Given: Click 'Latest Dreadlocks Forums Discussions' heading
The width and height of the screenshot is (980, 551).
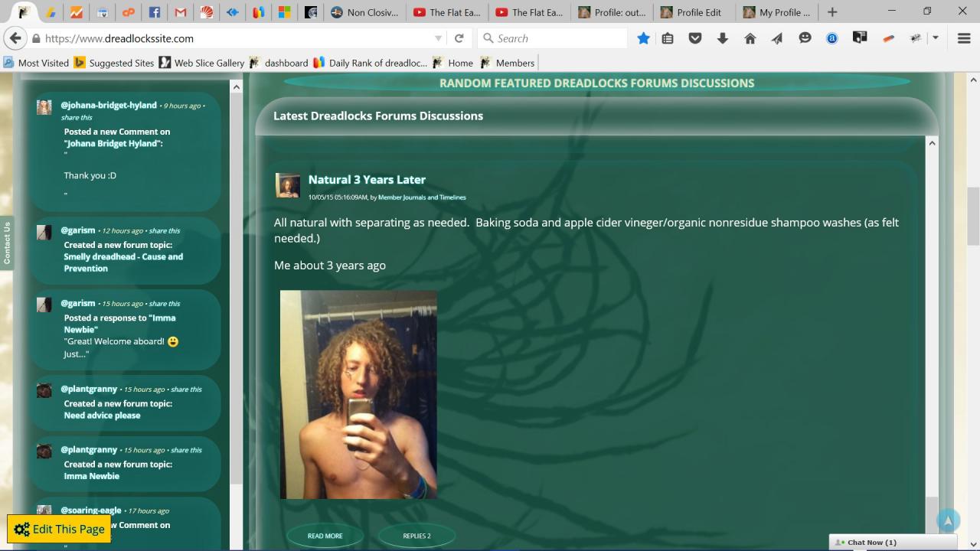Looking at the screenshot, I should 378,116.
